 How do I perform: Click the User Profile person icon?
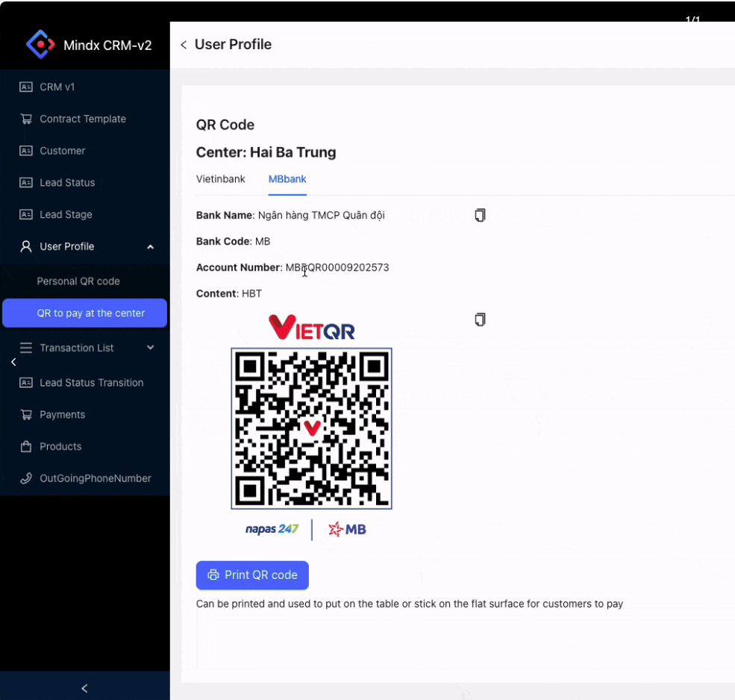[x=26, y=246]
